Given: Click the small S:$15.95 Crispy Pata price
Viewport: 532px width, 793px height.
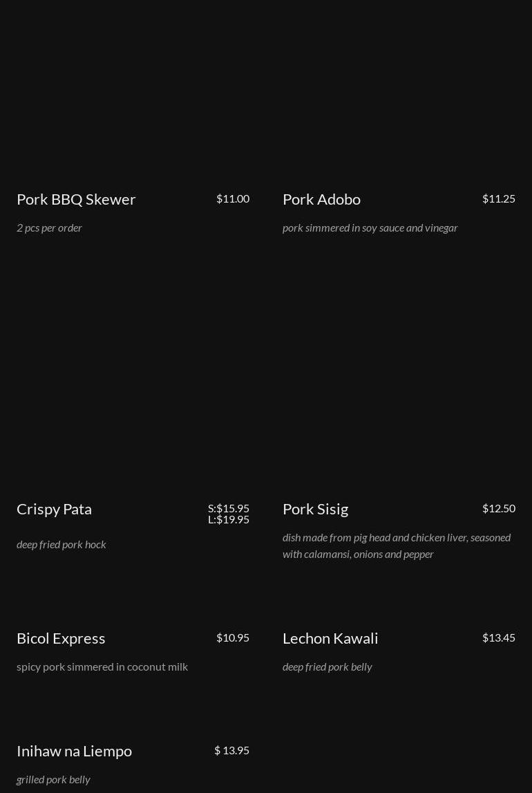Looking at the screenshot, I should [x=229, y=508].
